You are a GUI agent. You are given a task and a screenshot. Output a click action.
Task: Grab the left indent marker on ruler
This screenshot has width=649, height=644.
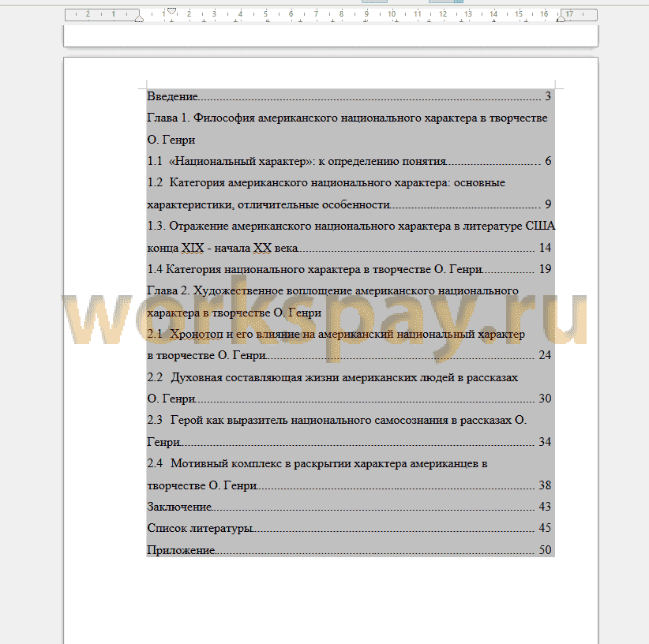click(139, 19)
